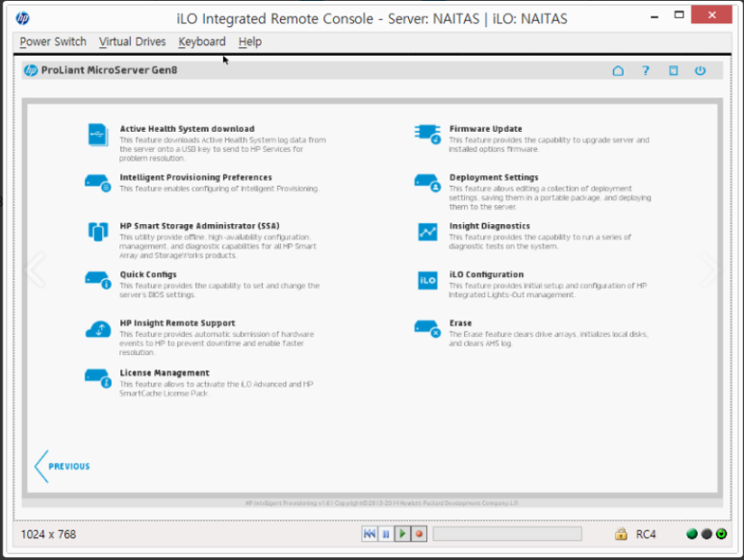Click the encryption lock icon in status bar
The width and height of the screenshot is (744, 560).
click(621, 534)
